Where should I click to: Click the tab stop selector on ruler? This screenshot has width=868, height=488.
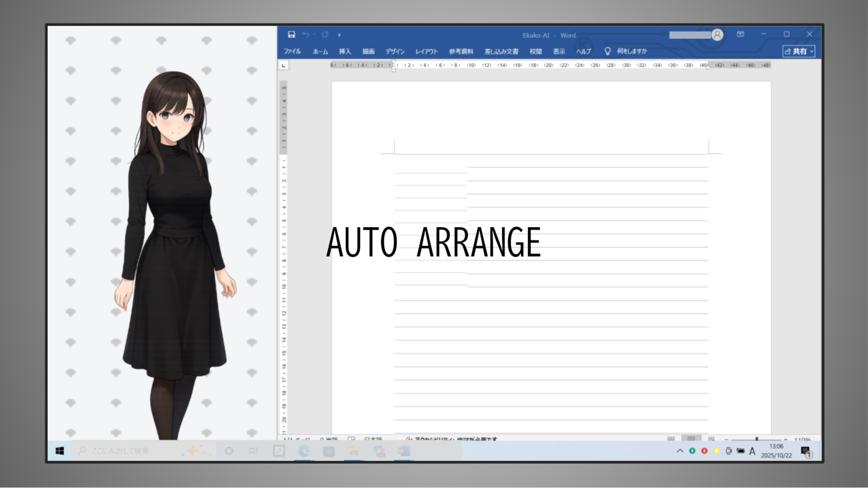click(x=283, y=66)
